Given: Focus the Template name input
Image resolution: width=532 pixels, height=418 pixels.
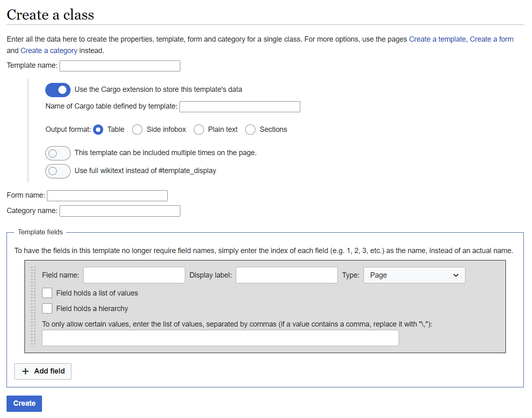Looking at the screenshot, I should click(x=120, y=66).
